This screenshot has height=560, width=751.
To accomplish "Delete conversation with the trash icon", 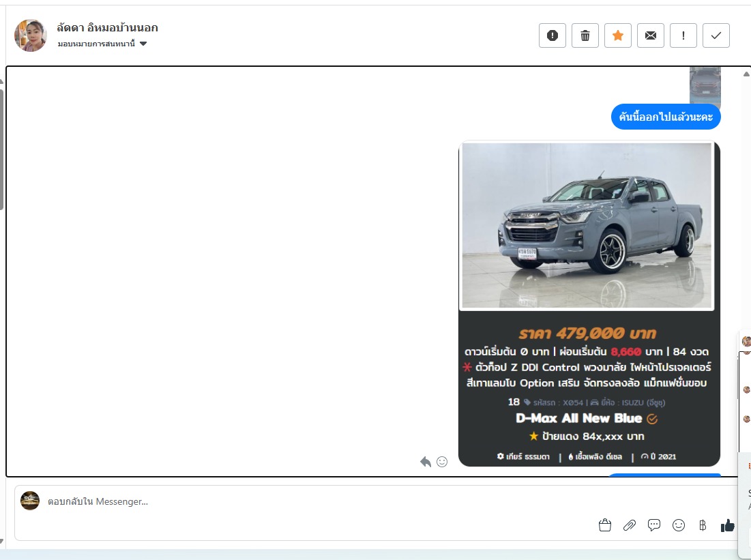I will click(x=585, y=35).
